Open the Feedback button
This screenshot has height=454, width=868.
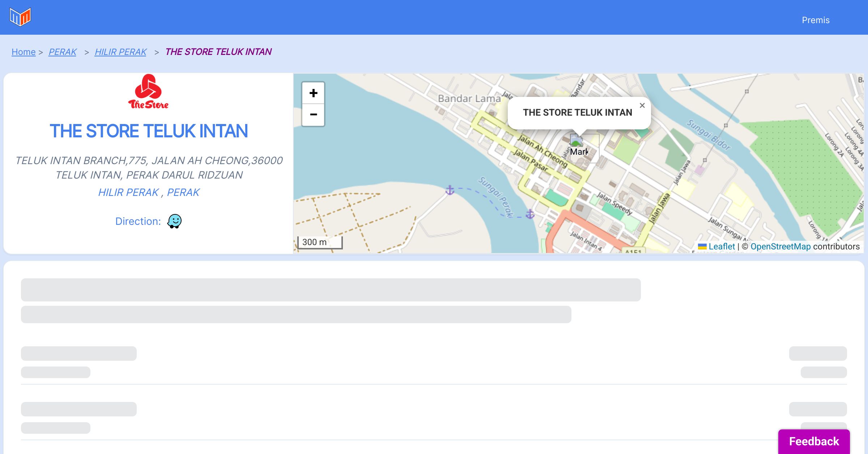tap(814, 441)
